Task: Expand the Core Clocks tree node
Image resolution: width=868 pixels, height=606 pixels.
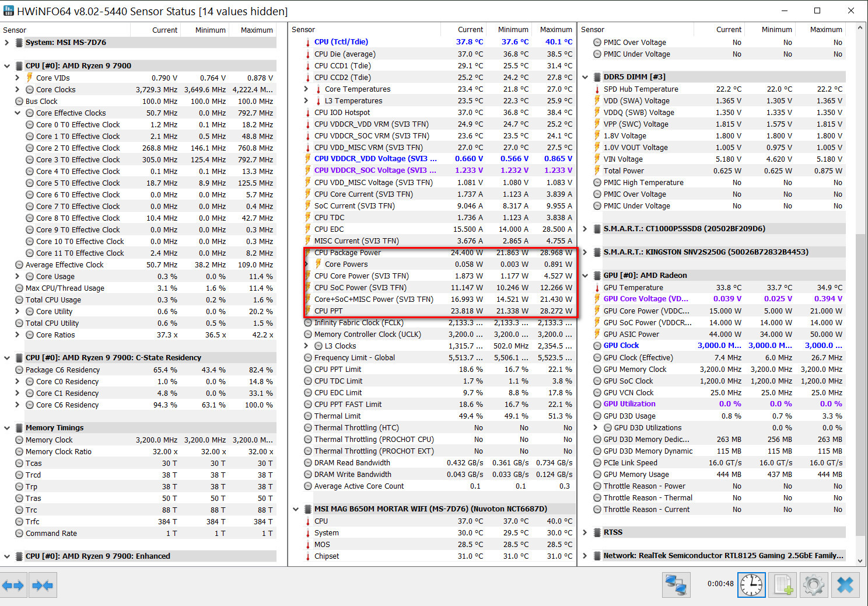Action: pos(17,90)
